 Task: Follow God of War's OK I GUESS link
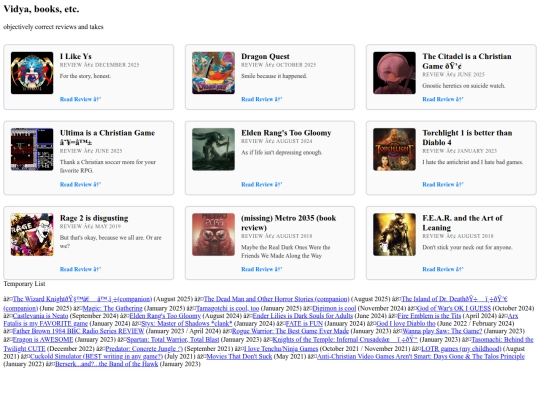click(454, 308)
